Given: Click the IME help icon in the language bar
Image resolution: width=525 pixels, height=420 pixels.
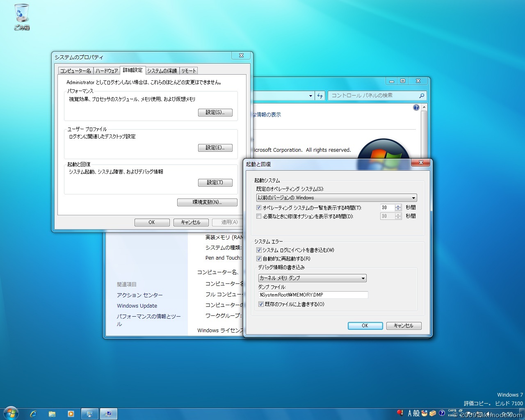Looking at the screenshot, I should tap(442, 413).
